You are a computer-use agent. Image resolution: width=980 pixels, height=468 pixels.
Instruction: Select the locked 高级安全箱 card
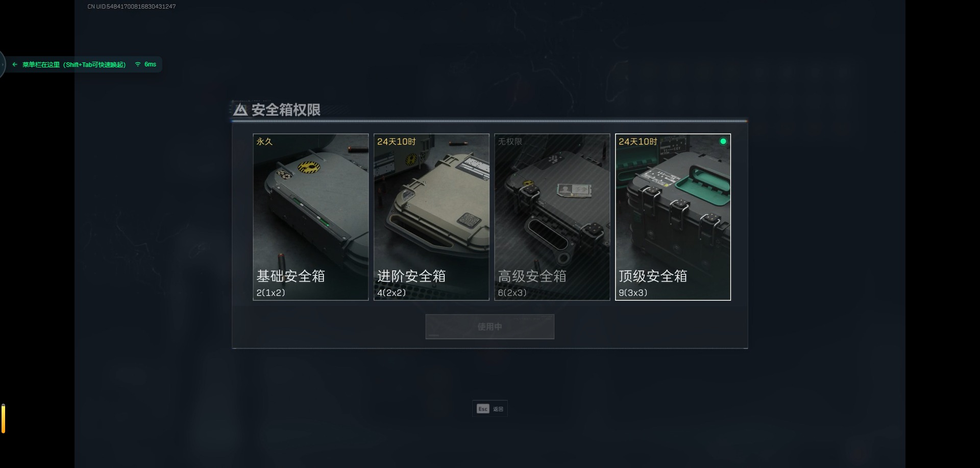pos(552,217)
